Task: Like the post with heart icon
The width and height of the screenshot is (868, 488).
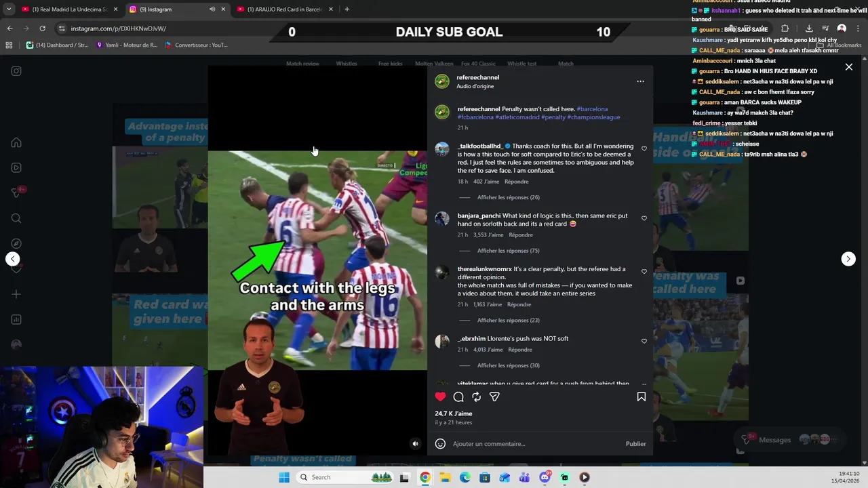Action: [441, 396]
